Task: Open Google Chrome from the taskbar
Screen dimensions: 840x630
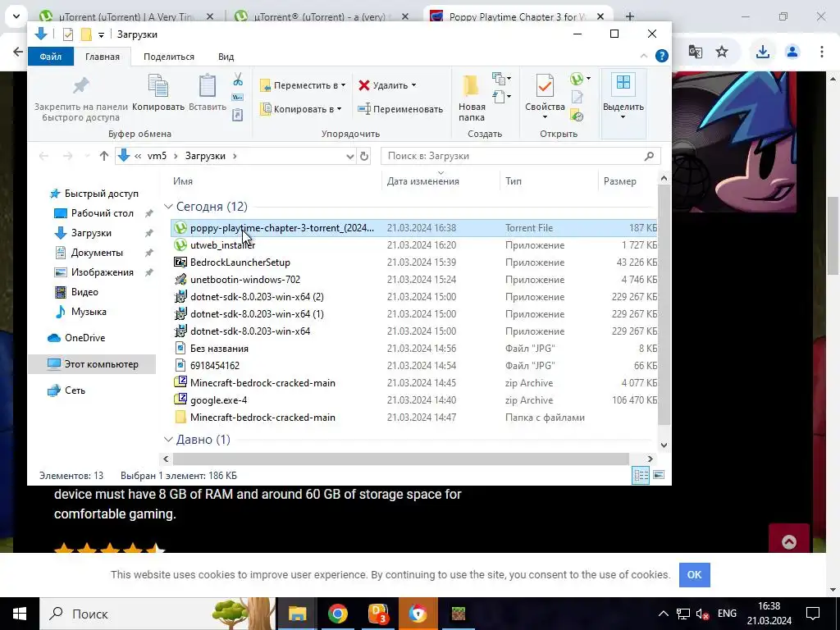Action: point(337,614)
